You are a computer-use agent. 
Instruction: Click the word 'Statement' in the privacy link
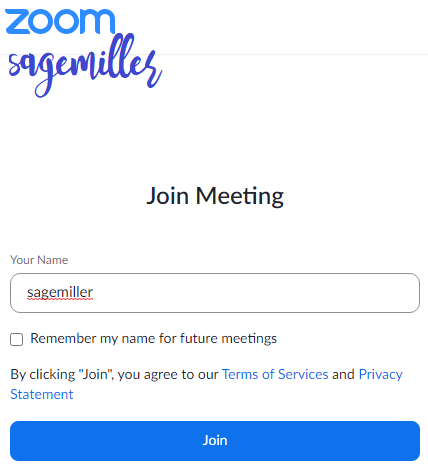click(x=42, y=394)
